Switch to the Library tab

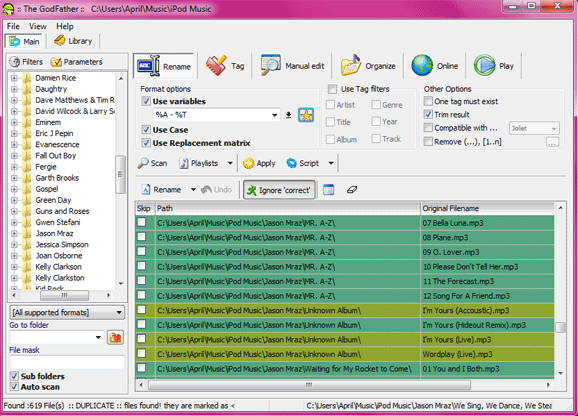click(x=73, y=41)
